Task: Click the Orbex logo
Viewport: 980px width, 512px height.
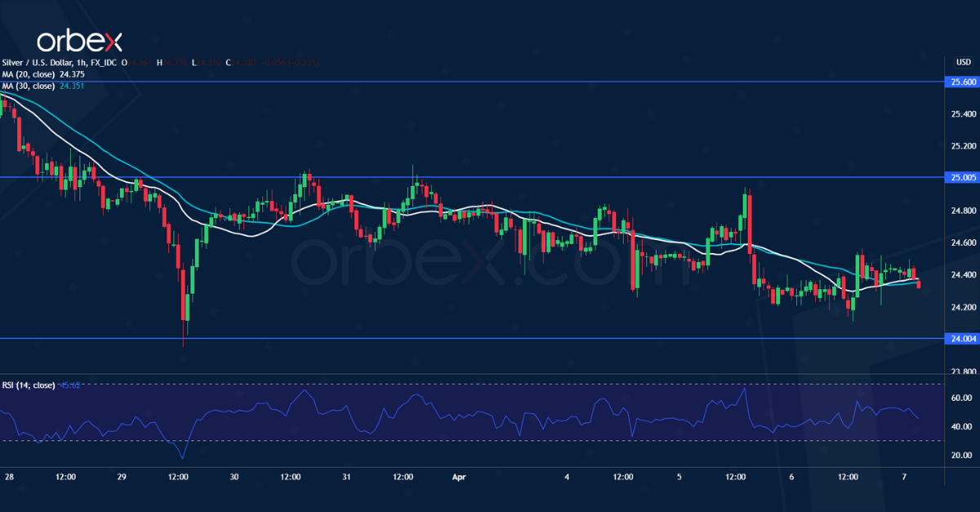Action: point(79,40)
